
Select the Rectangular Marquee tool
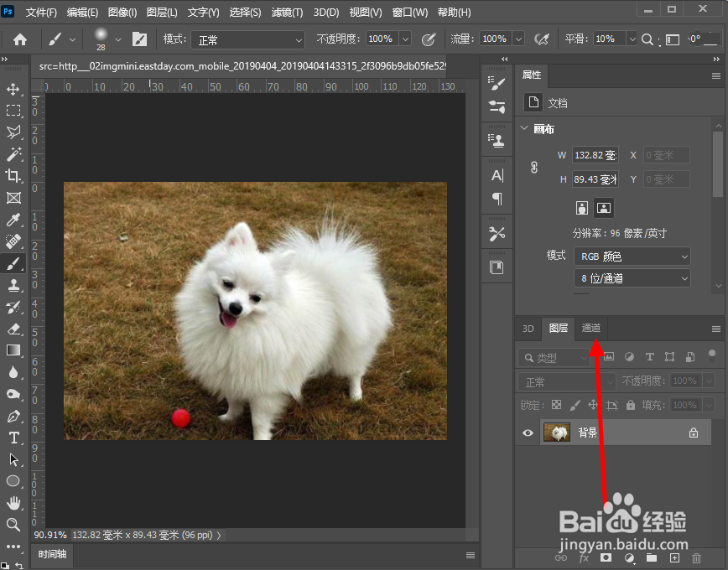tap(13, 110)
